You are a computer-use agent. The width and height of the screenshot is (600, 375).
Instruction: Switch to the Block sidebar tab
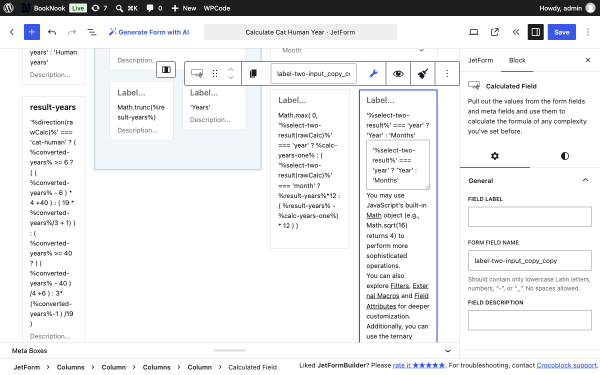click(x=517, y=60)
